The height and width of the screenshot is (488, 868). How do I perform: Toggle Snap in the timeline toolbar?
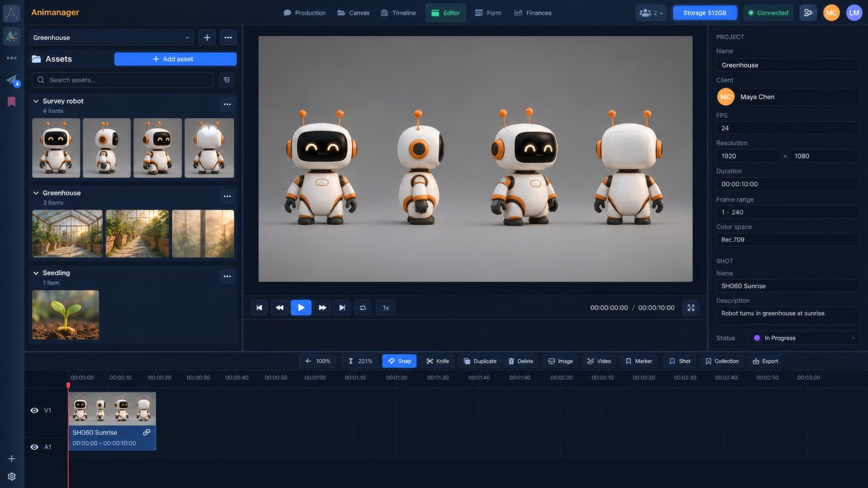click(399, 361)
